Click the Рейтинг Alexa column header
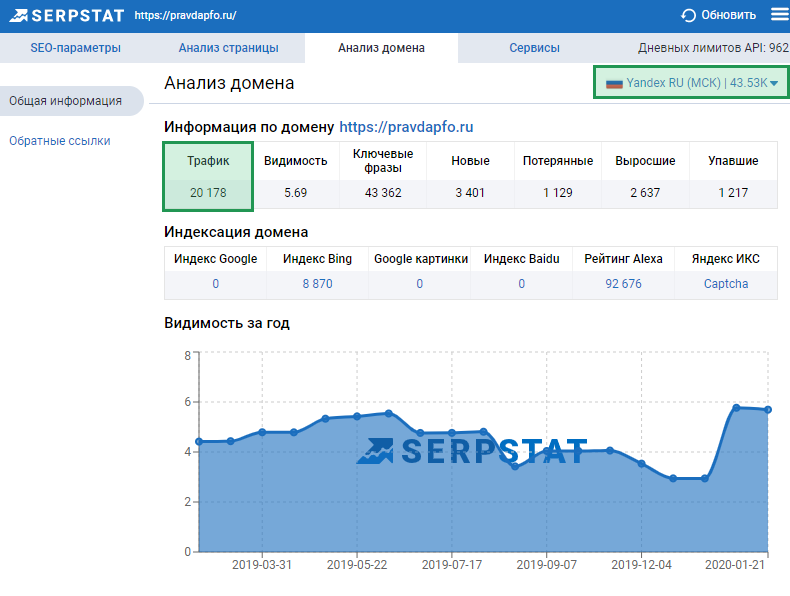 (x=623, y=259)
